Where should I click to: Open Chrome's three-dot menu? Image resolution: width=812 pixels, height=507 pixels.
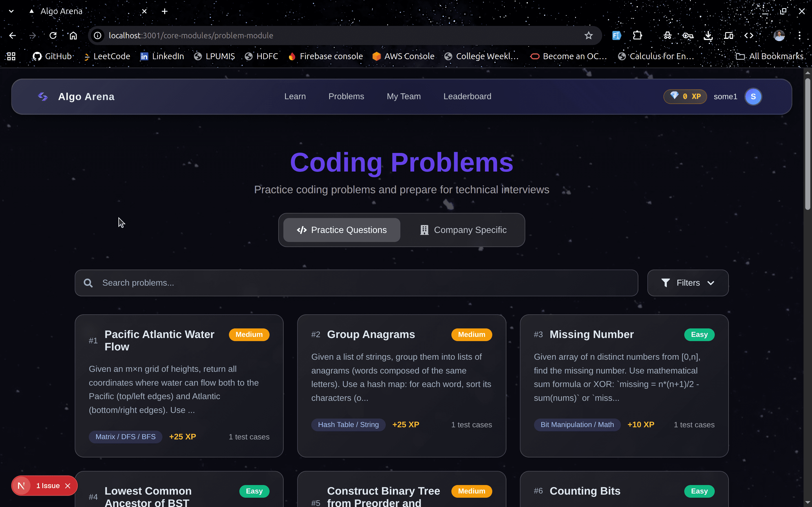[800, 35]
